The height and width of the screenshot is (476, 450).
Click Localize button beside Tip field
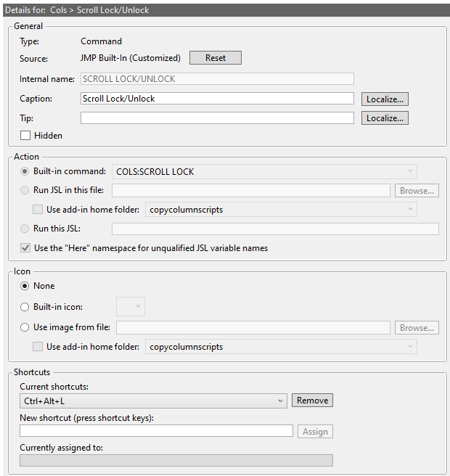coord(385,118)
